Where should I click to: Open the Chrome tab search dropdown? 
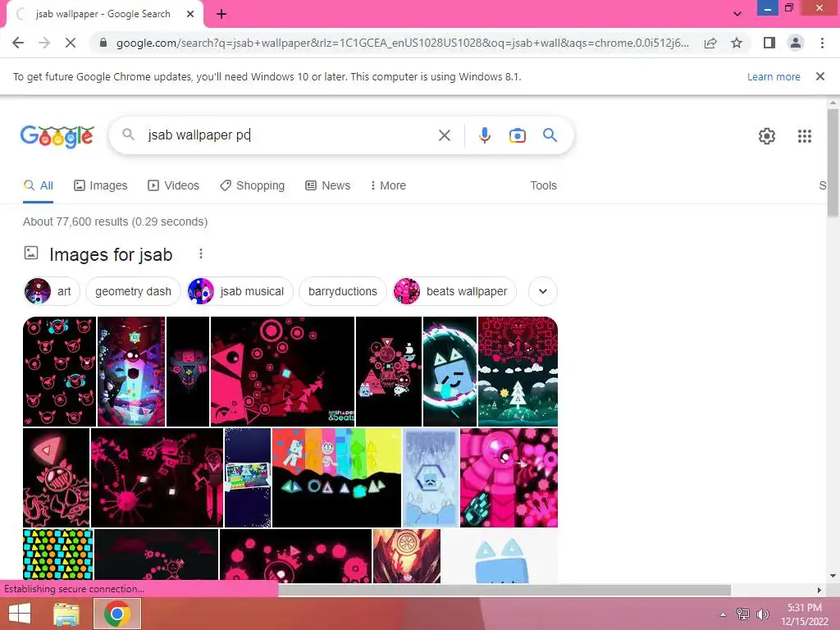[737, 14]
